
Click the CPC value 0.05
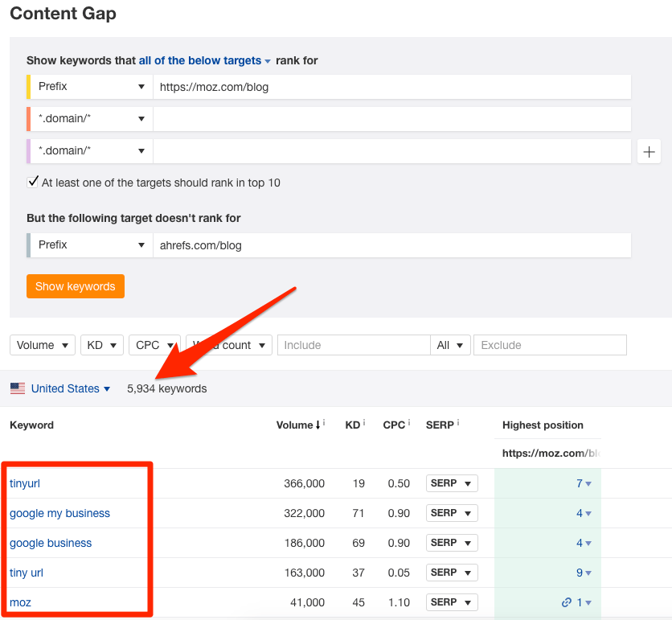(x=399, y=573)
